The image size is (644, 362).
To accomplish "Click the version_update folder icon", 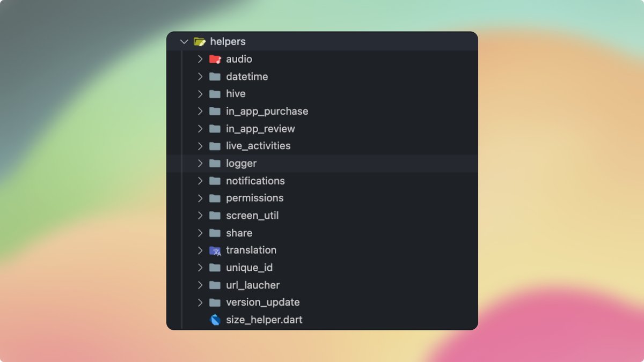I will tap(215, 302).
